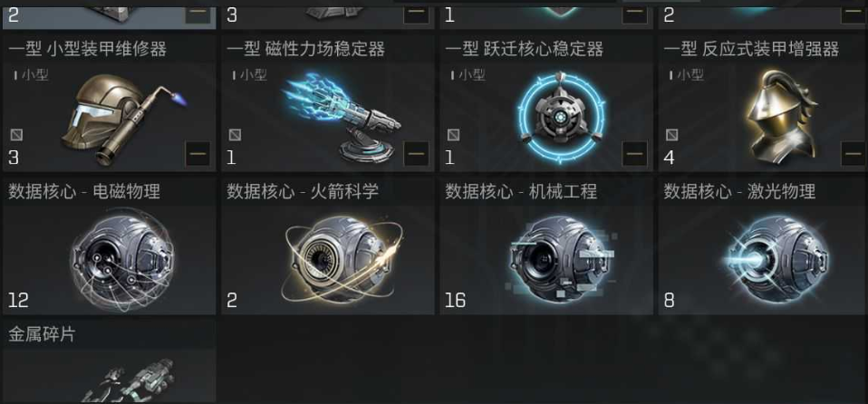Click the quantity 12 on 电磁物理 data core
The width and height of the screenshot is (868, 404).
(x=18, y=301)
